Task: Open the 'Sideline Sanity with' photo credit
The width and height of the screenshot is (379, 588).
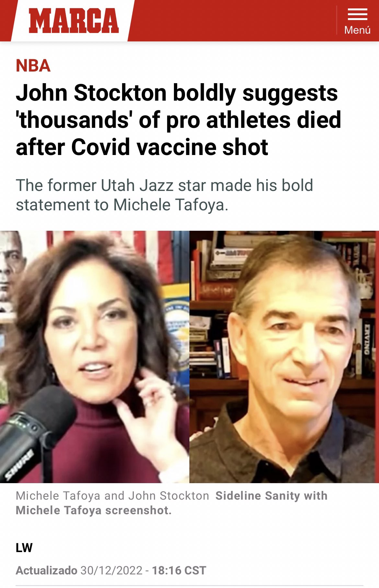Action: click(x=271, y=496)
